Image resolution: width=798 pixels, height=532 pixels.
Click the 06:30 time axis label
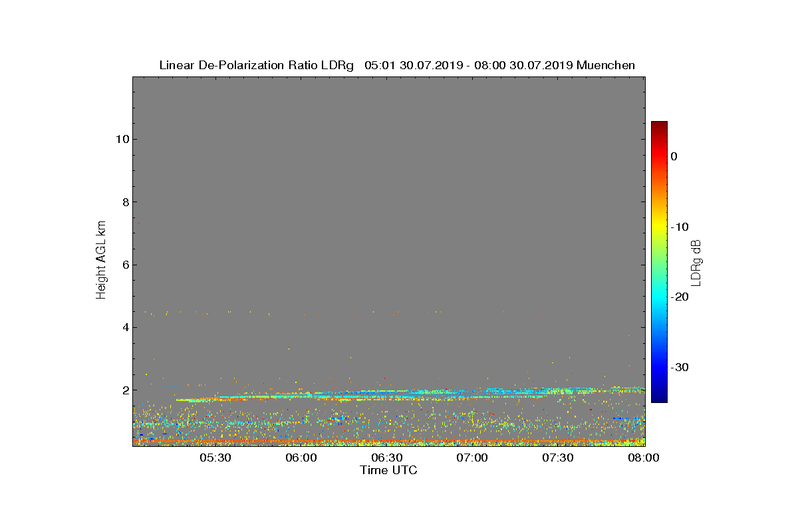point(387,458)
